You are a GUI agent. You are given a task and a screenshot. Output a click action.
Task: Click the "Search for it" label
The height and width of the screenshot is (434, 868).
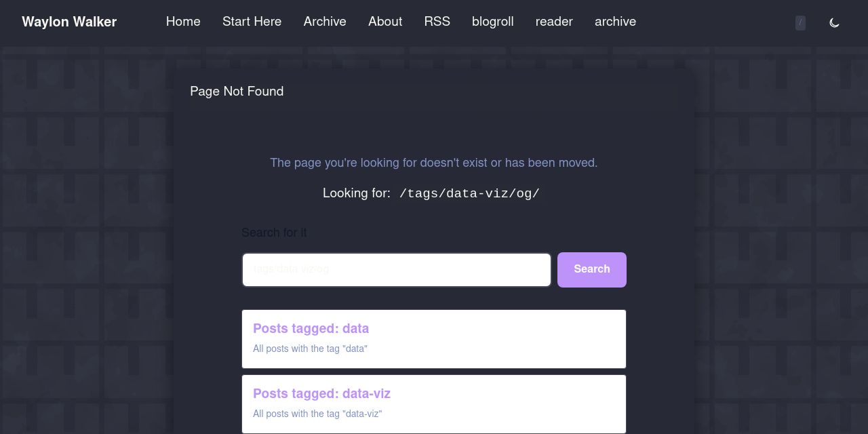click(274, 233)
